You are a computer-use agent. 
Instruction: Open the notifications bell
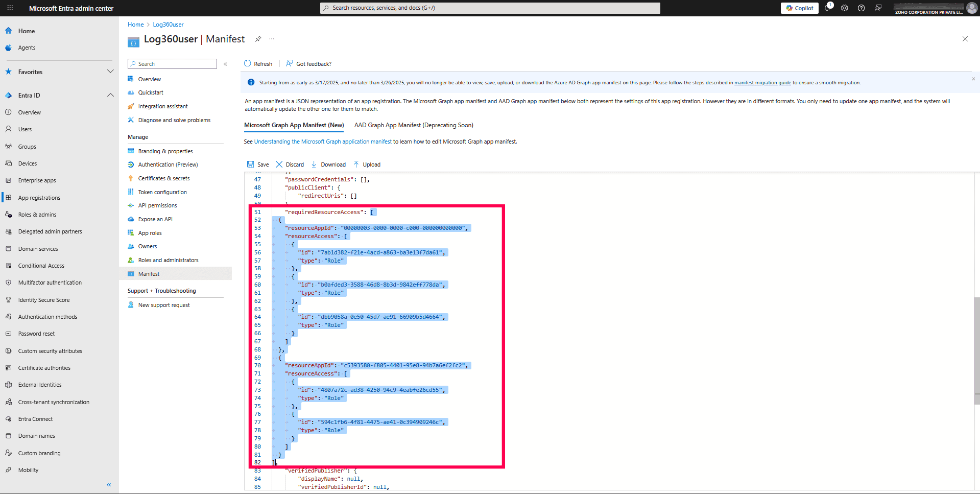(x=828, y=8)
